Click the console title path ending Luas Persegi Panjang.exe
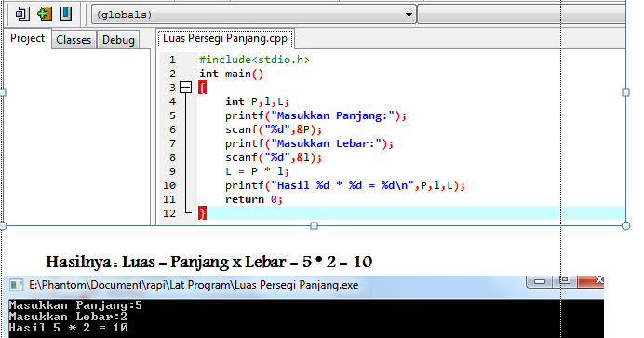The width and height of the screenshot is (644, 338). tap(194, 285)
